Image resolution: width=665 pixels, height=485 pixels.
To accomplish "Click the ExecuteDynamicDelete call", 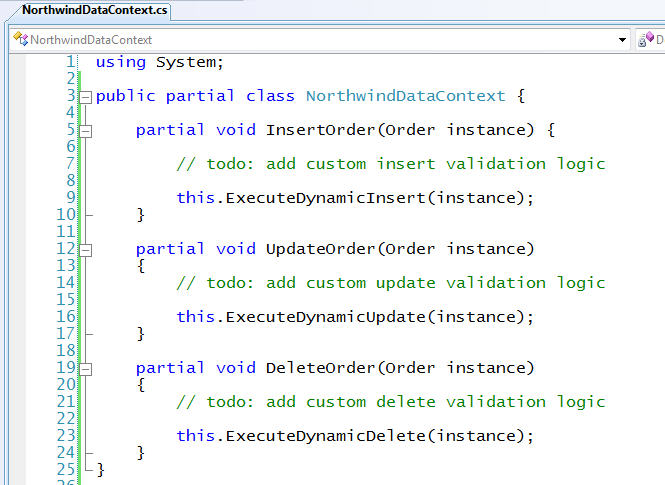I will [355, 436].
